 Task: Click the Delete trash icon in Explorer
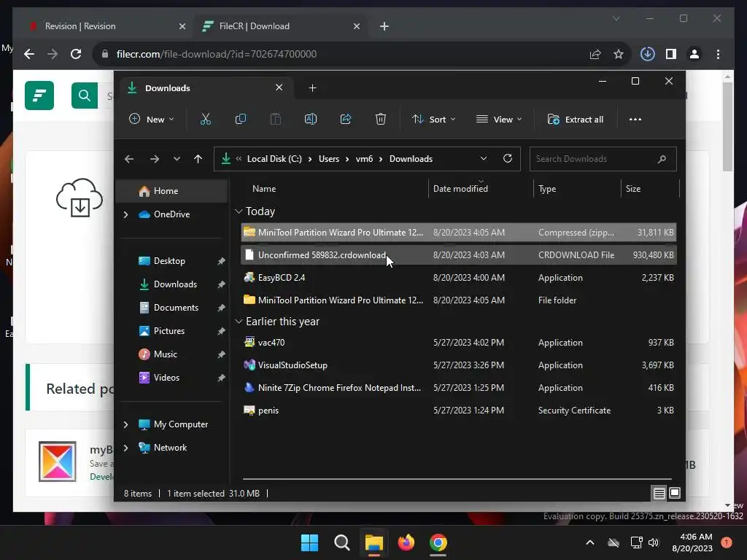click(x=381, y=119)
